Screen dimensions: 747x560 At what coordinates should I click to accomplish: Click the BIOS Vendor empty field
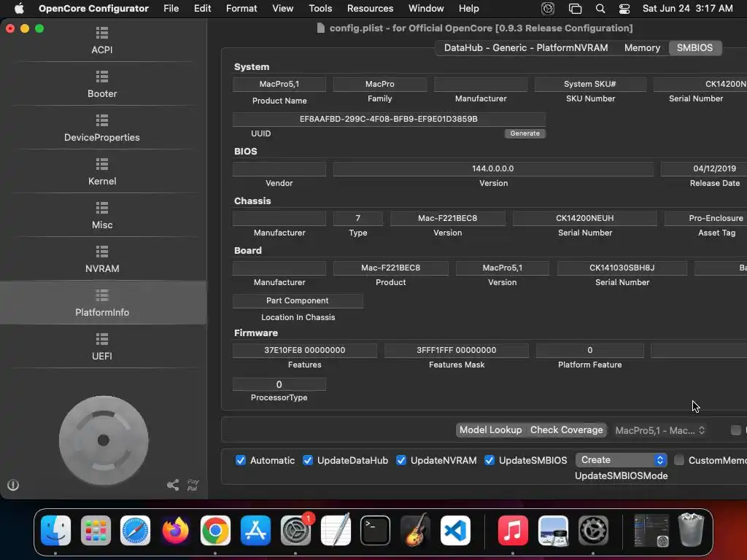(279, 168)
